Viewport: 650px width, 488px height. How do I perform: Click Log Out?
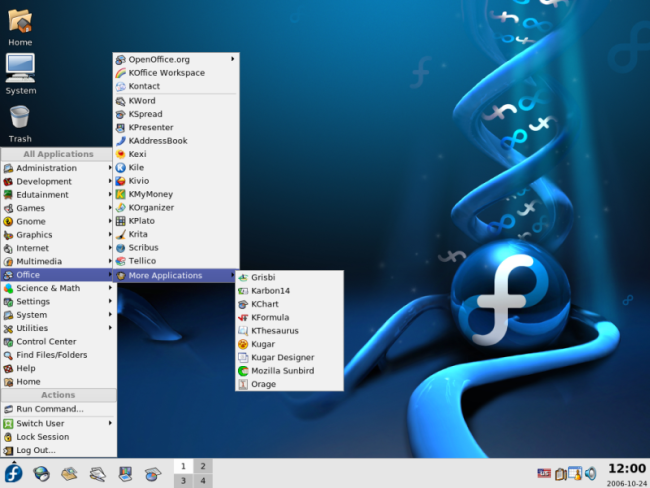tap(58, 450)
